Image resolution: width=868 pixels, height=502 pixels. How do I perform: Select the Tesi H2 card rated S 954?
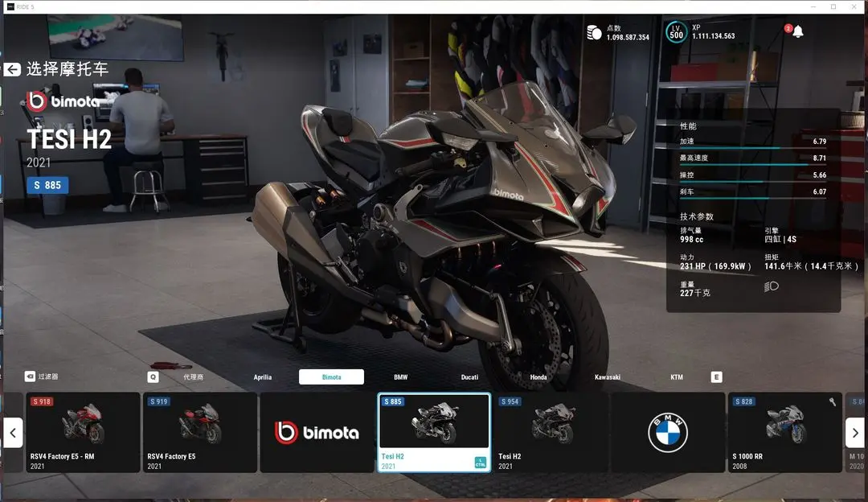[x=551, y=433]
